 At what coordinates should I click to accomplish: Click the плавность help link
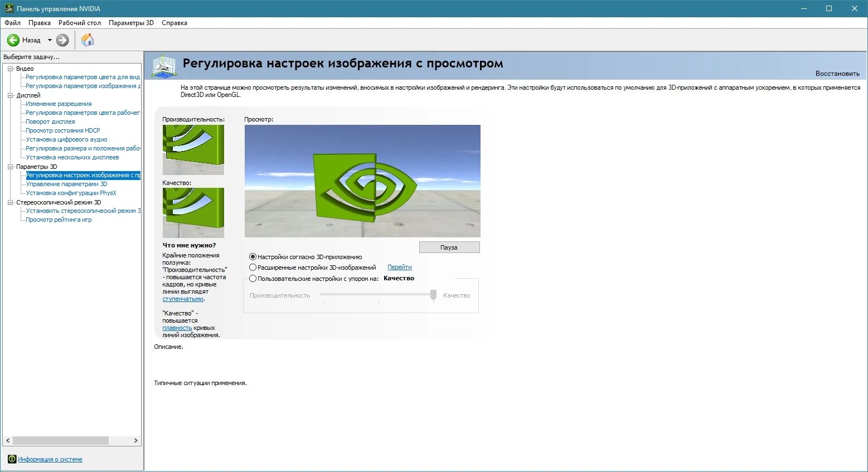[x=177, y=328]
